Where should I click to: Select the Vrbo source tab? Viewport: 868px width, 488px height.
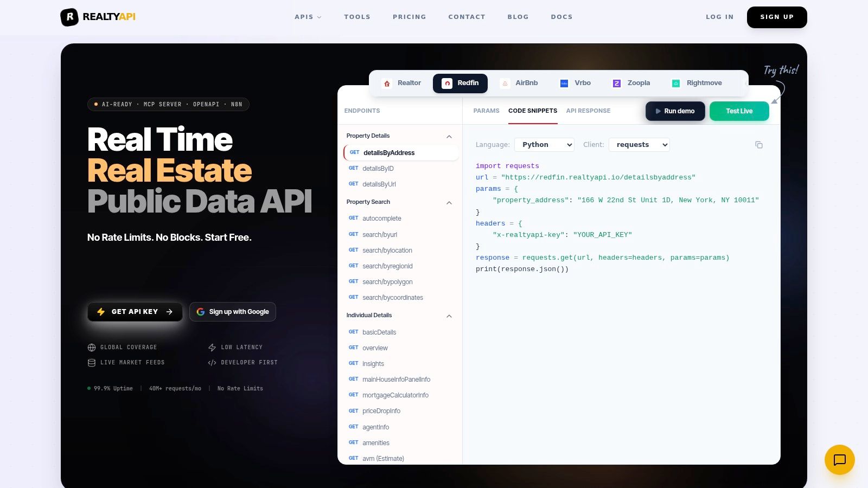pyautogui.click(x=576, y=83)
